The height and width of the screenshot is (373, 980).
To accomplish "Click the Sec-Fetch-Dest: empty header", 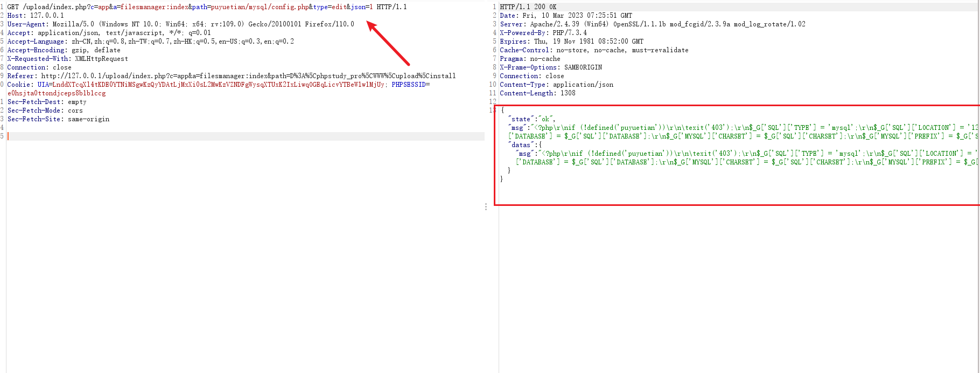I will (x=47, y=102).
